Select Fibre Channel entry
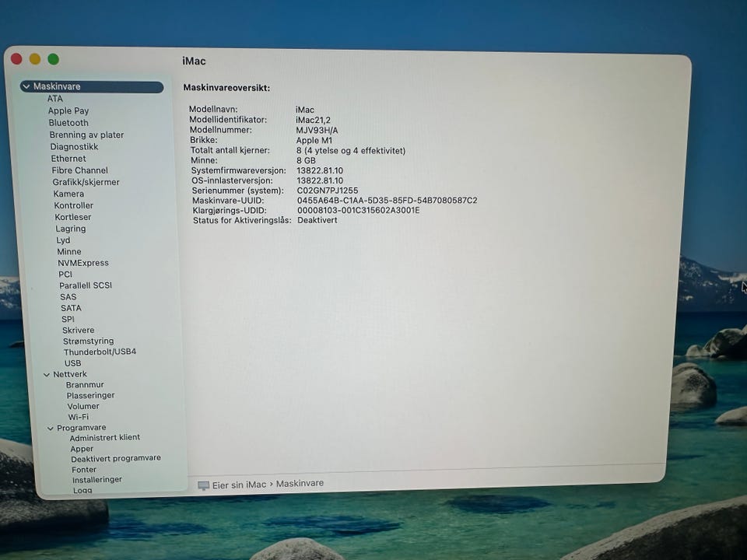Viewport: 747px width, 560px height. tap(80, 170)
